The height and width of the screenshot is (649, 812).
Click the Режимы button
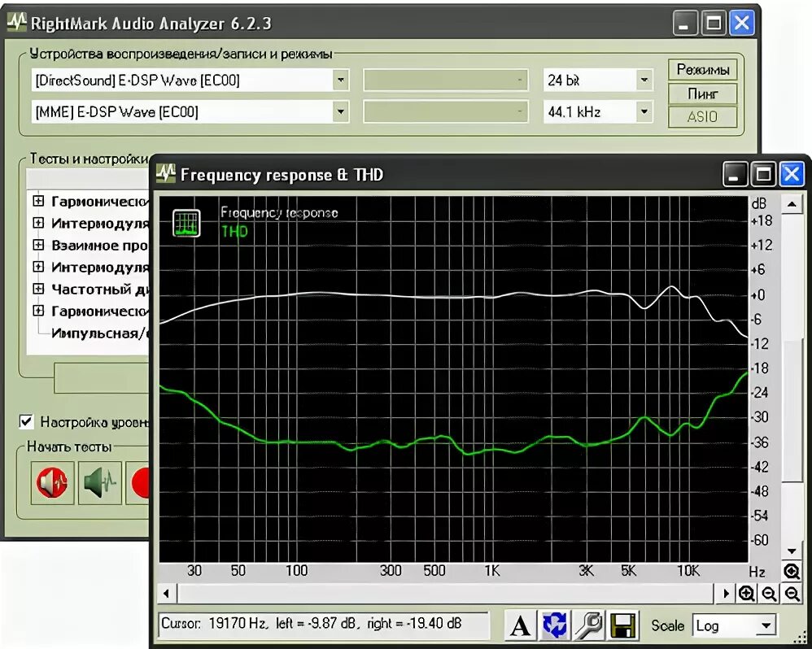[x=703, y=69]
